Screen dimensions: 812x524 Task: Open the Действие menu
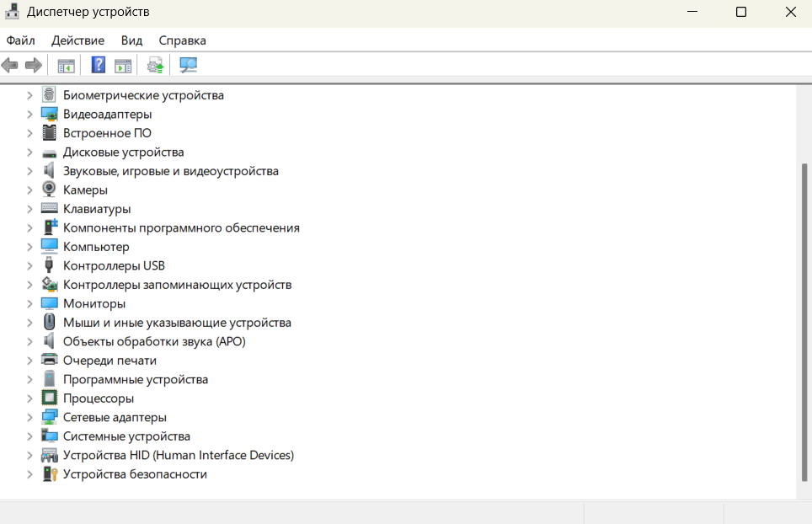[77, 40]
